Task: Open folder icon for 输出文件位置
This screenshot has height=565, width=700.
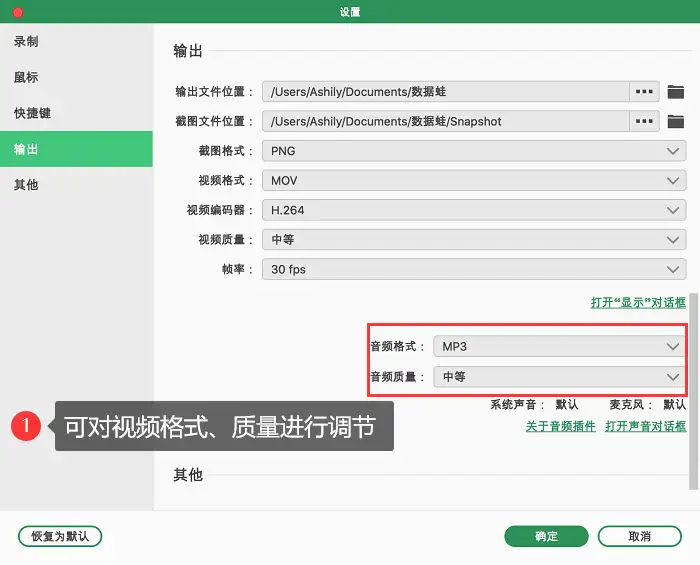Action: 675,92
